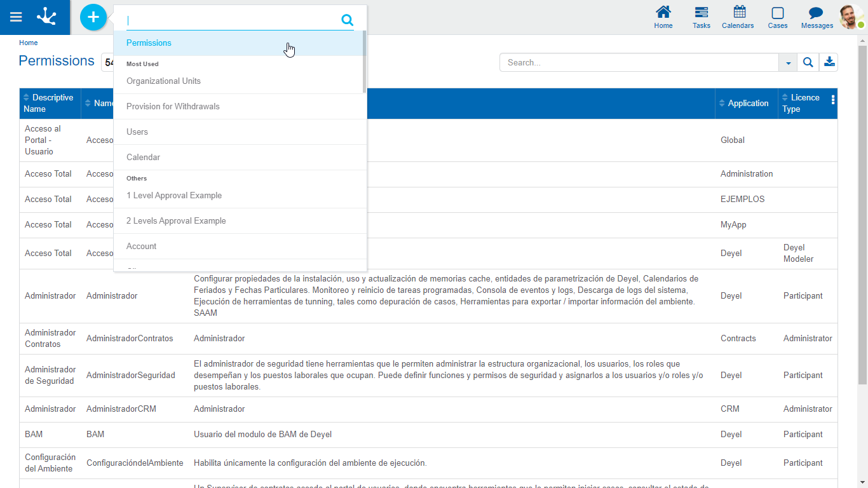The image size is (868, 488).
Task: Click the magnifier in the dropdown search
Action: (x=347, y=20)
